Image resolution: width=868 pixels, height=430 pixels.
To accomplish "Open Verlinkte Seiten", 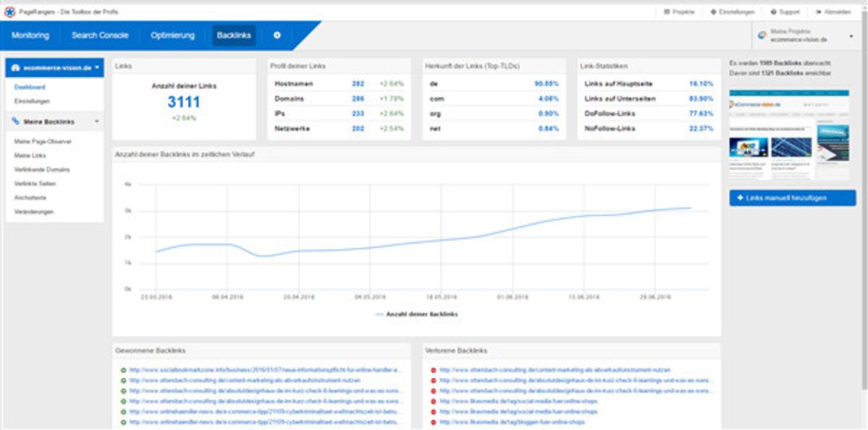I will 35,184.
